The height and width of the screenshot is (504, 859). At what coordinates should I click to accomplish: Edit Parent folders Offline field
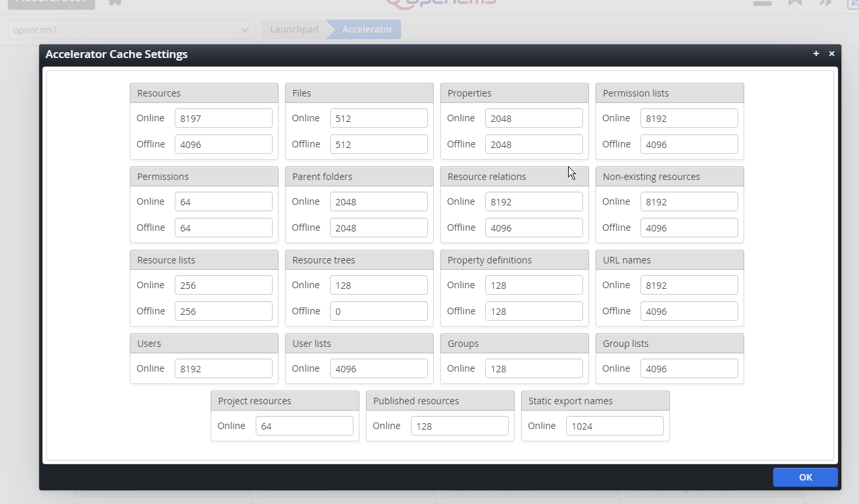click(379, 228)
